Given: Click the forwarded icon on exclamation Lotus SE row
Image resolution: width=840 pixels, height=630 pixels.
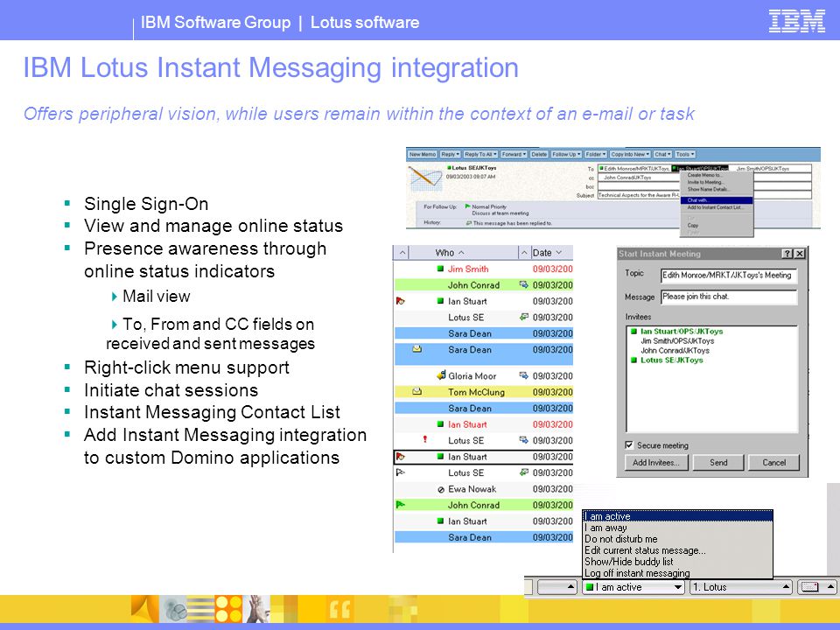Looking at the screenshot, I should 523,440.
